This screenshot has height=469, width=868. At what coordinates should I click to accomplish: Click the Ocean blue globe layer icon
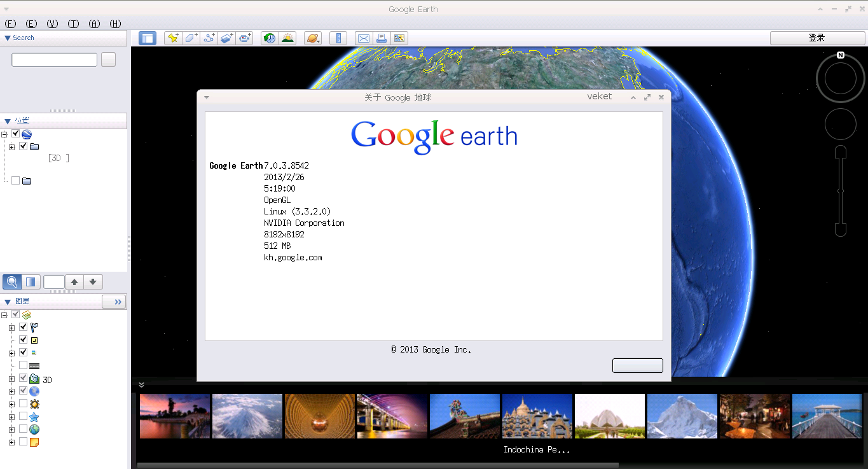(x=34, y=391)
